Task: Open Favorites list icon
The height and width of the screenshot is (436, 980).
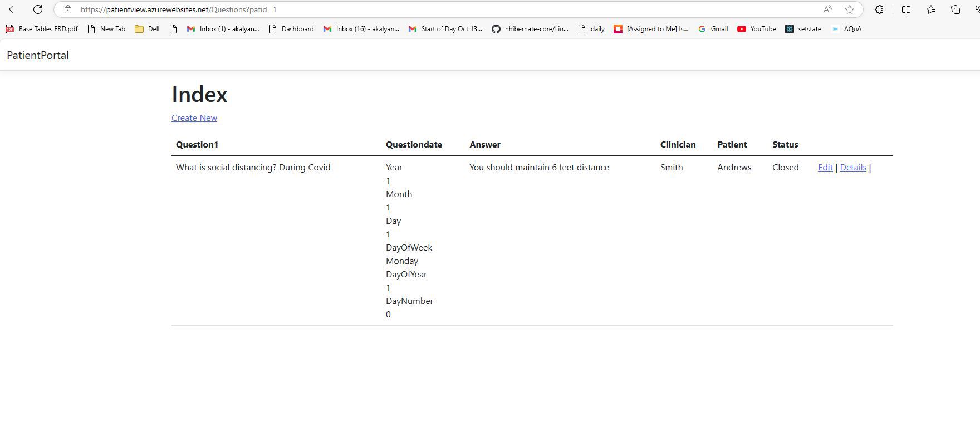Action: tap(930, 9)
